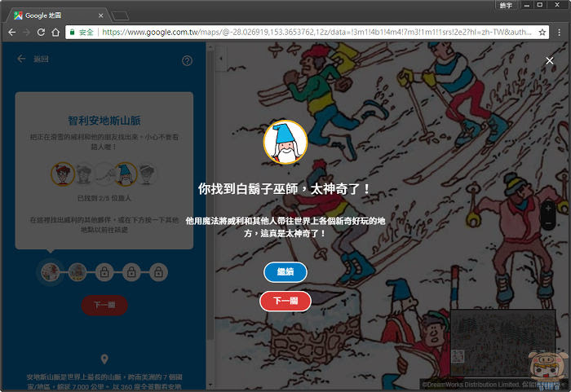
Task: Select the second level thumbnail
Action: (77, 272)
